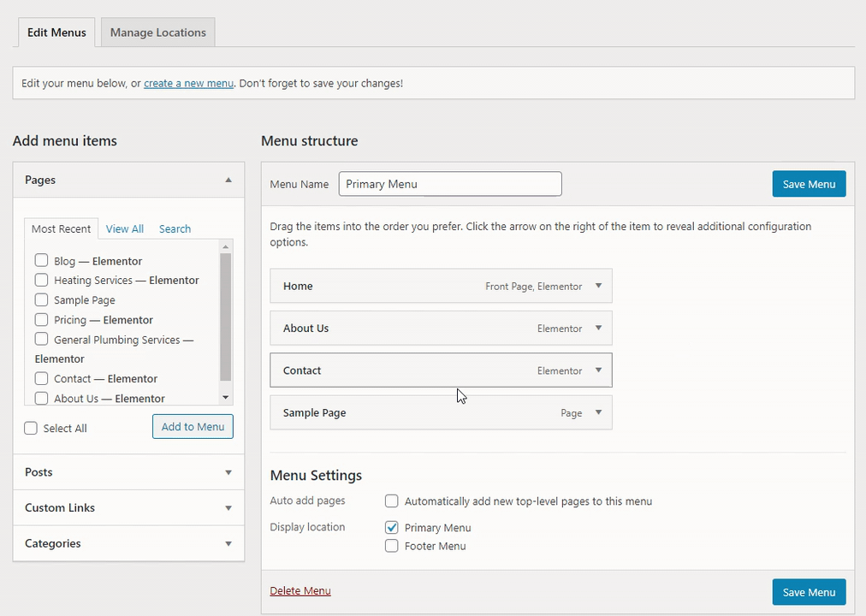Enable Footer Menu display location
This screenshot has width=866, height=616.
392,546
